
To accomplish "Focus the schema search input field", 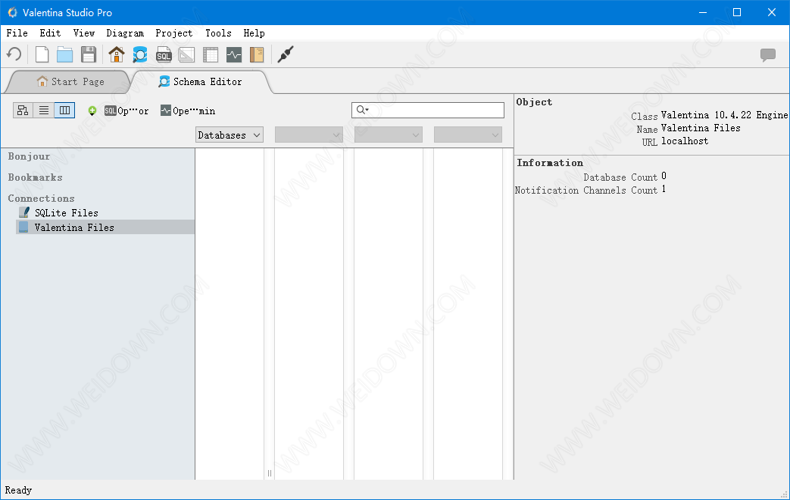I will coord(428,110).
